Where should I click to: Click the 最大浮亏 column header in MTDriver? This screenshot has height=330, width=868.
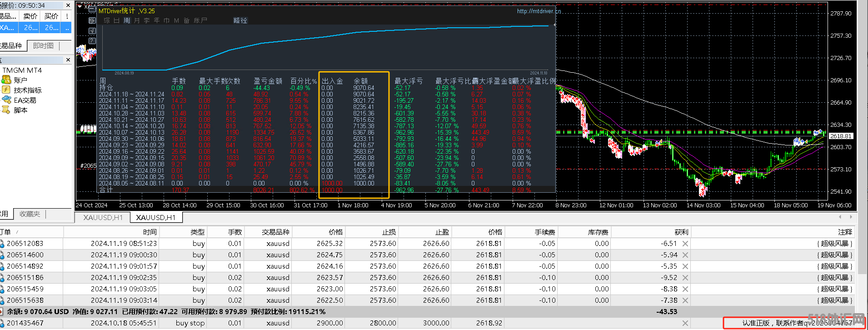point(409,81)
